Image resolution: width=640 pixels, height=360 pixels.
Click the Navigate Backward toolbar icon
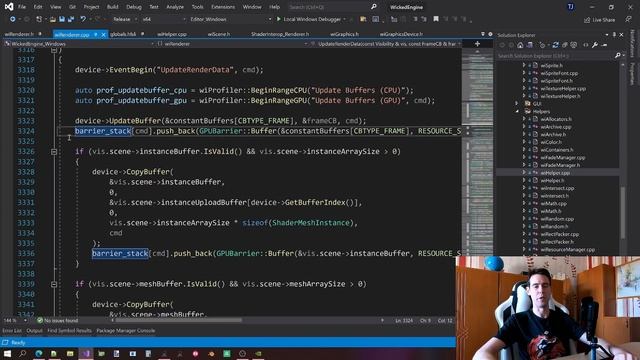point(13,19)
